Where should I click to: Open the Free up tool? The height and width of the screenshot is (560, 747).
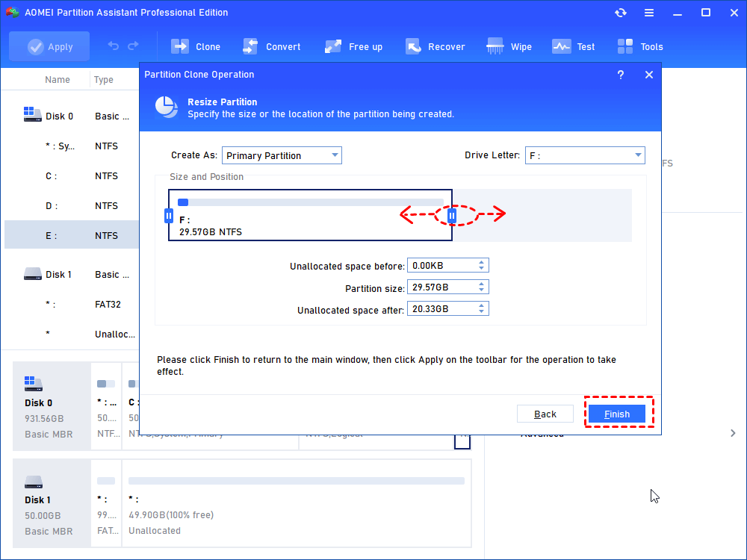353,46
